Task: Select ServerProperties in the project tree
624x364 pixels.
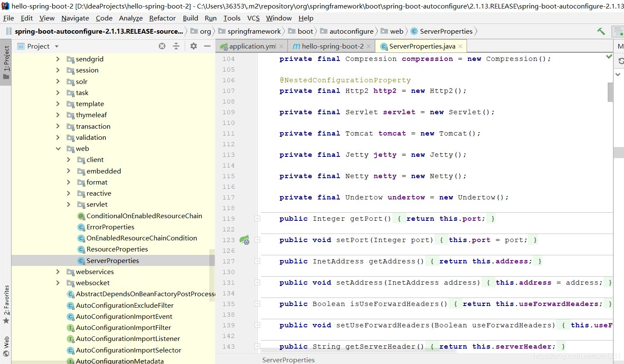Action: (x=113, y=260)
